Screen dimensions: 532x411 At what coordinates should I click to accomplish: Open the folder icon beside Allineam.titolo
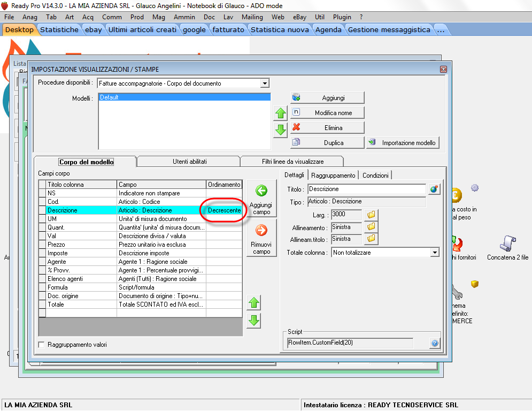(x=371, y=239)
